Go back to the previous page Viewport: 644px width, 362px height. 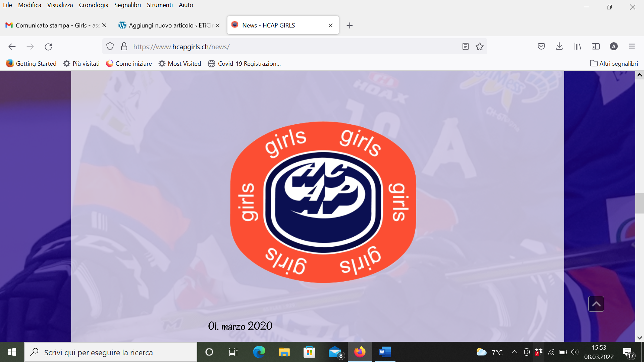coord(12,47)
